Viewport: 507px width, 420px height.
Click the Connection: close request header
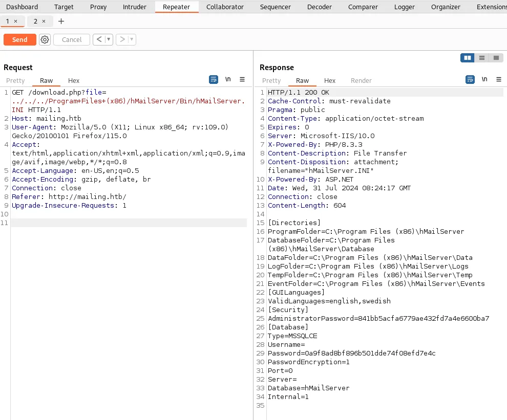47,188
